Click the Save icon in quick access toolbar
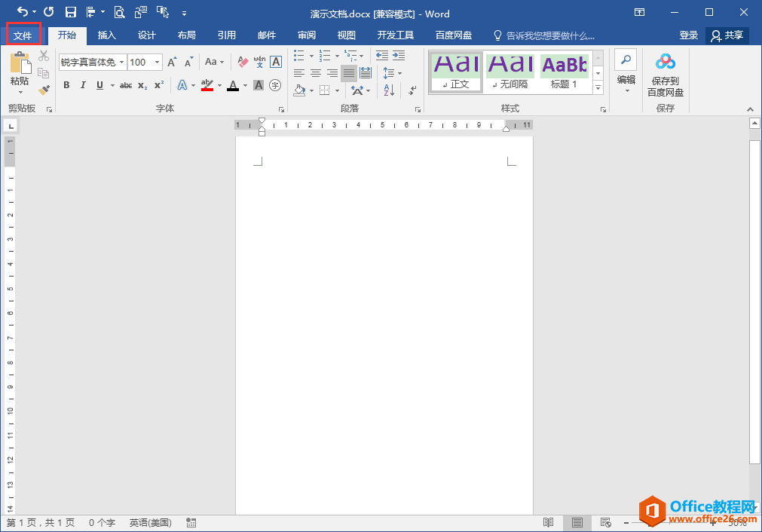The image size is (762, 532). coord(71,12)
